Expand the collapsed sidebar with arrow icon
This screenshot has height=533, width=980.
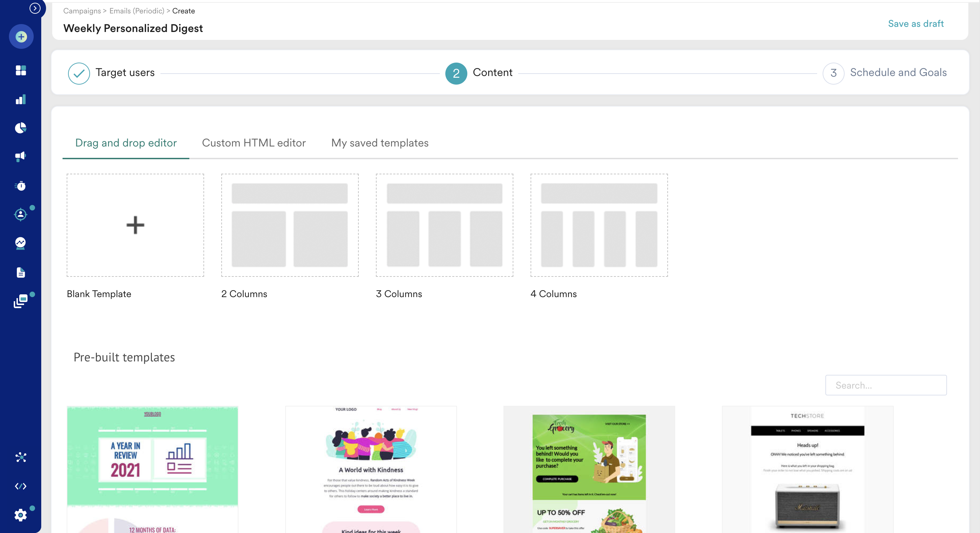pyautogui.click(x=35, y=8)
